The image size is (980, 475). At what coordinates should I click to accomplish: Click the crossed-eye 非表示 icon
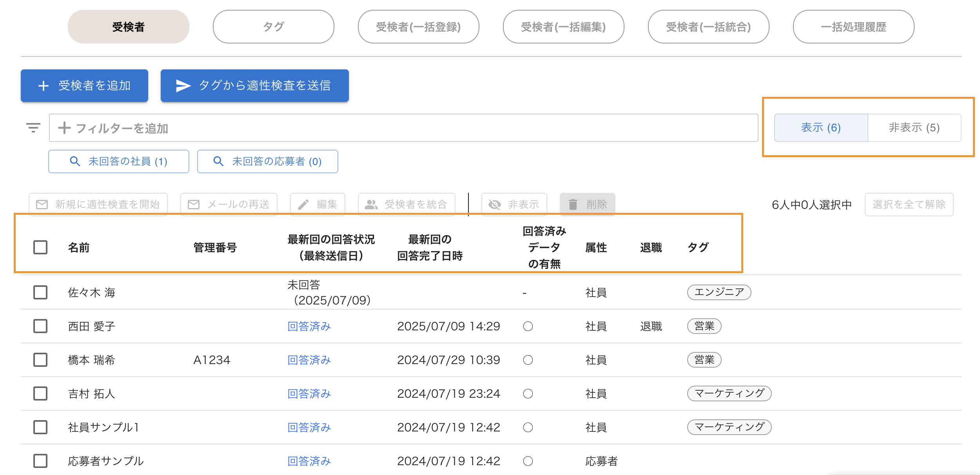tap(495, 204)
